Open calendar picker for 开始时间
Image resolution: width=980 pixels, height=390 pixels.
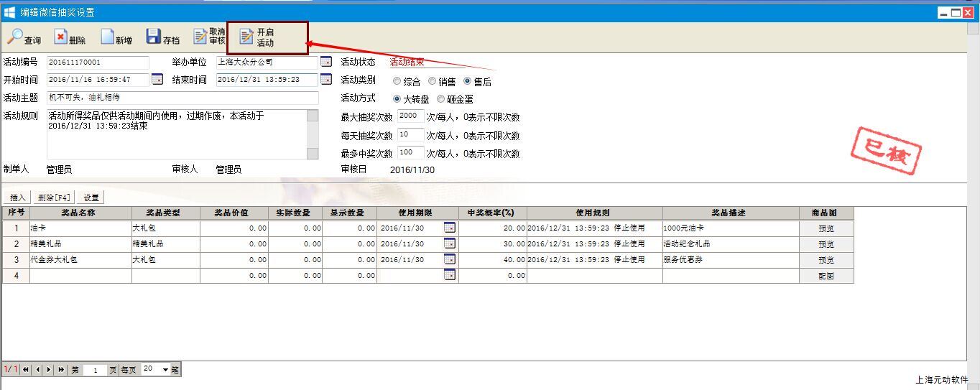(x=157, y=80)
